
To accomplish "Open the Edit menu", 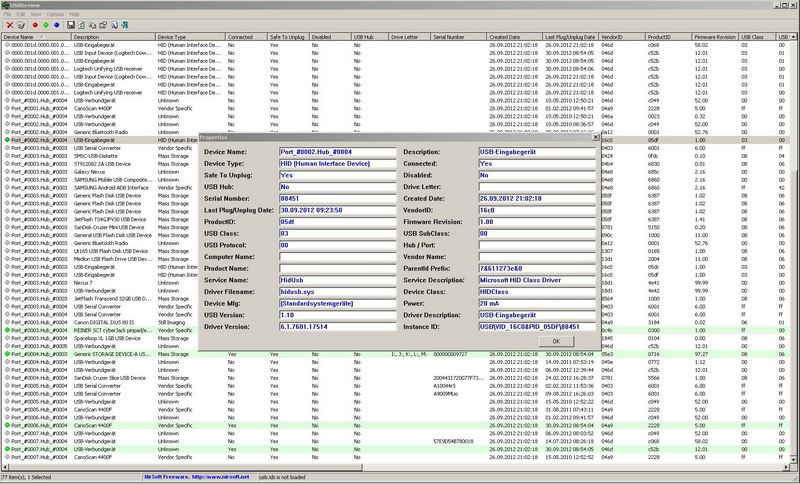I will point(21,14).
